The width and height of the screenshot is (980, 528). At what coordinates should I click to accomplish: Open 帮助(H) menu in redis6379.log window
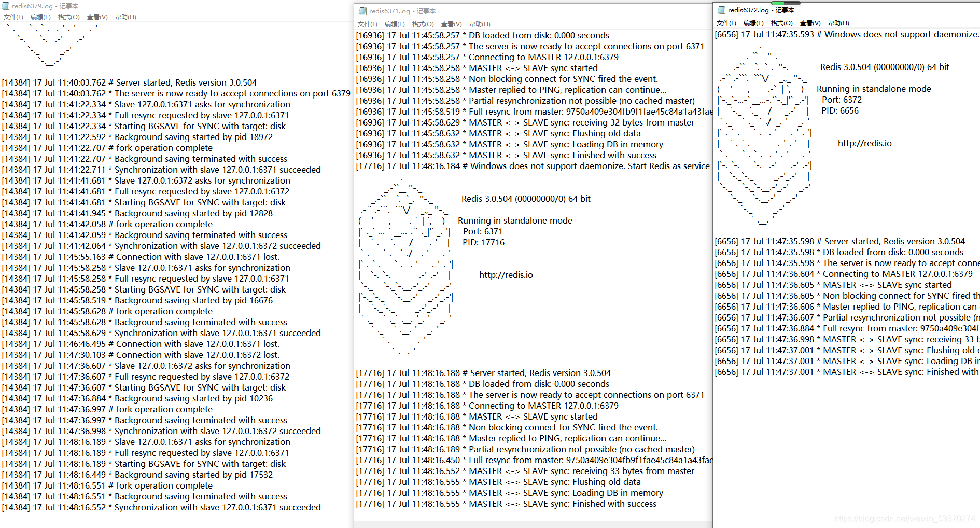[x=125, y=17]
